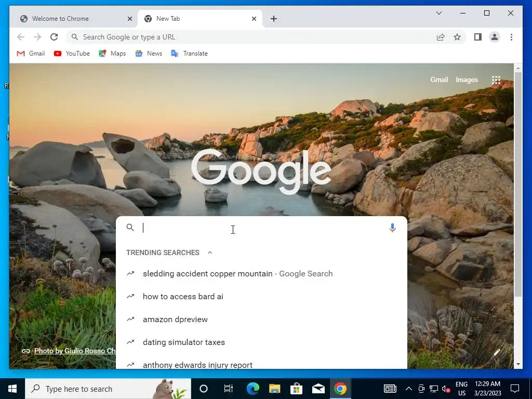
Task: Click Gmail link on Google page
Action: click(x=439, y=79)
